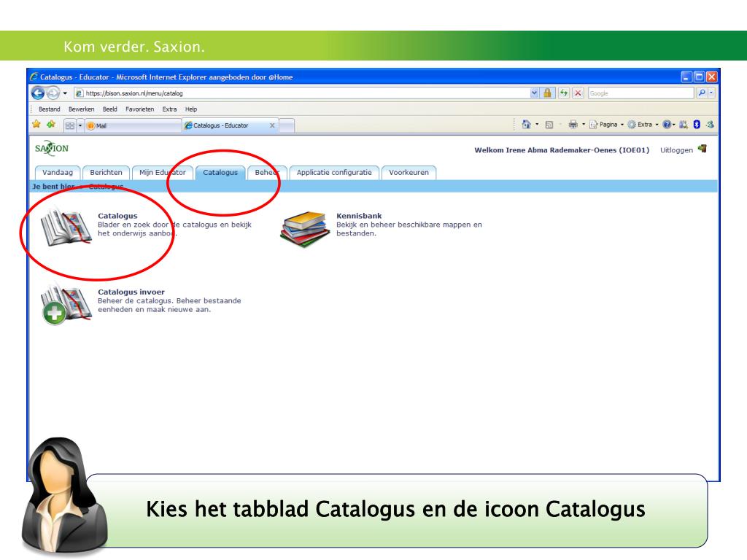747x560 pixels.
Task: Click the Bluetooth icon in the toolbar
Action: 697,125
